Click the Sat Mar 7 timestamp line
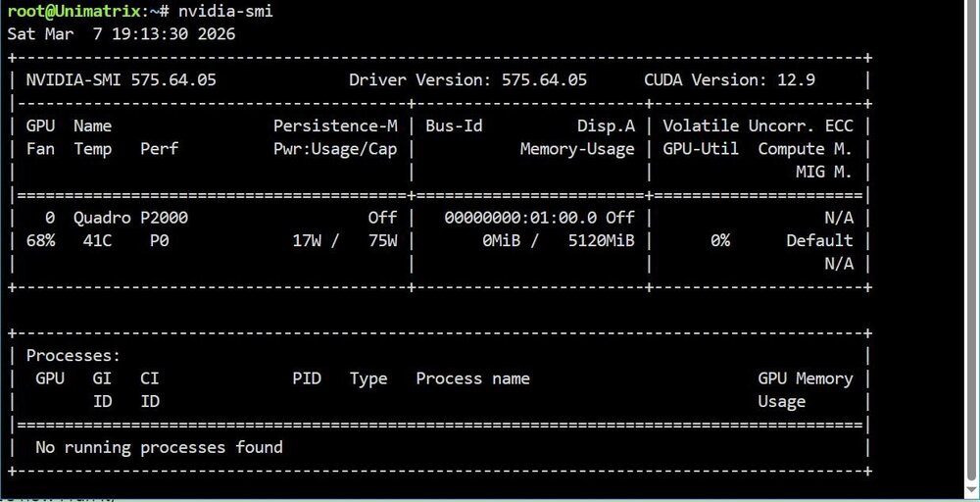980x502 pixels. pos(122,33)
